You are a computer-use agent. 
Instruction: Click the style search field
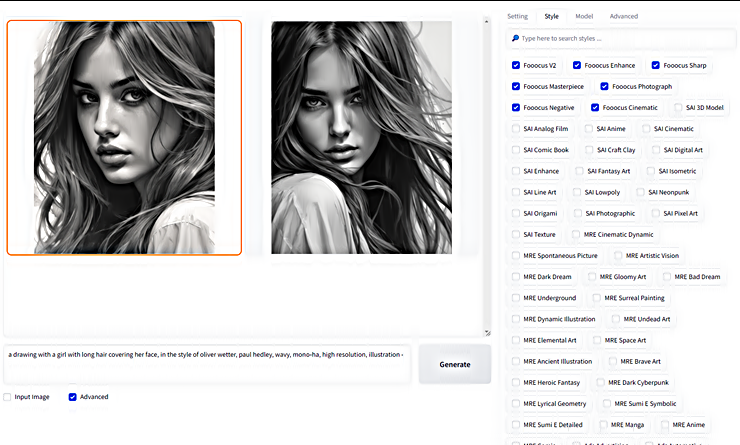point(621,38)
